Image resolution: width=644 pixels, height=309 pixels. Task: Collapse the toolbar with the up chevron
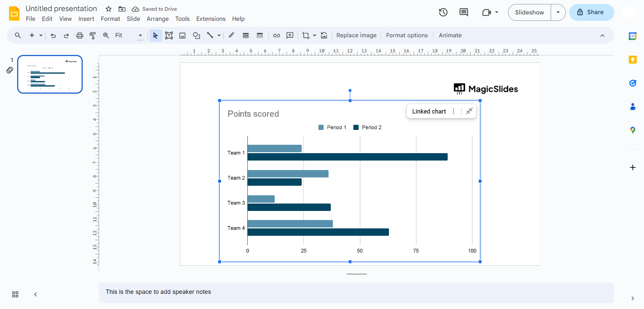602,36
